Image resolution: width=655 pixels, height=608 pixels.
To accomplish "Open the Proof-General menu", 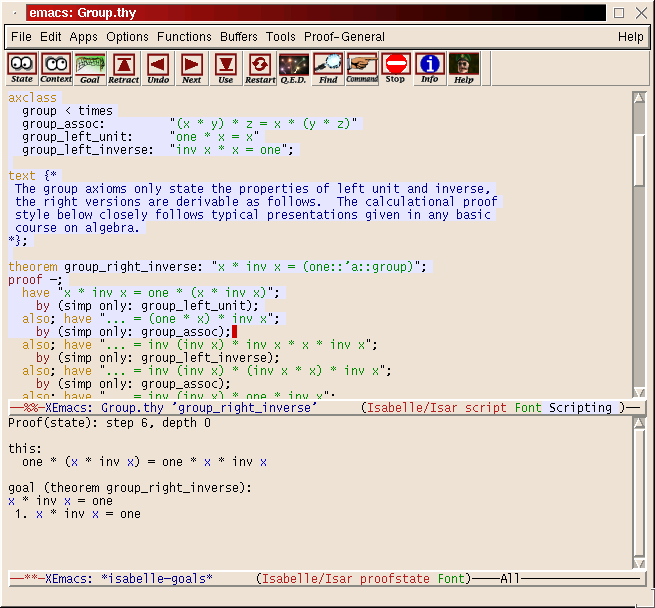I will (344, 37).
